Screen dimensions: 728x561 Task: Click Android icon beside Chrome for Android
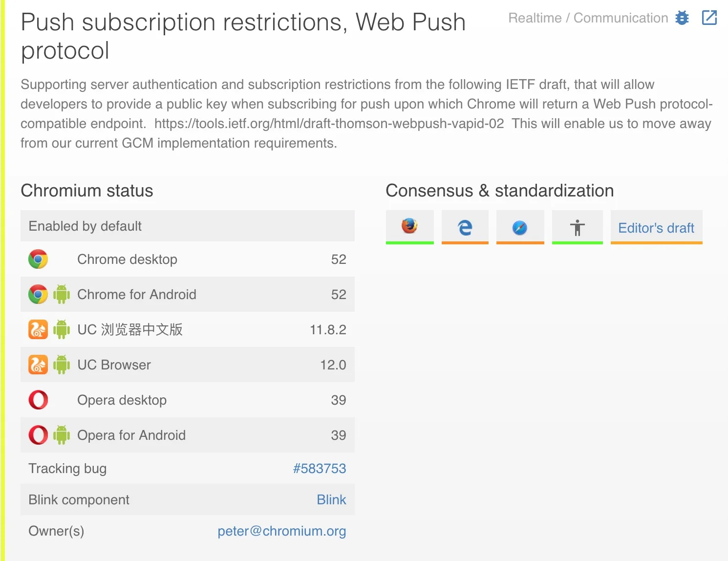click(62, 294)
